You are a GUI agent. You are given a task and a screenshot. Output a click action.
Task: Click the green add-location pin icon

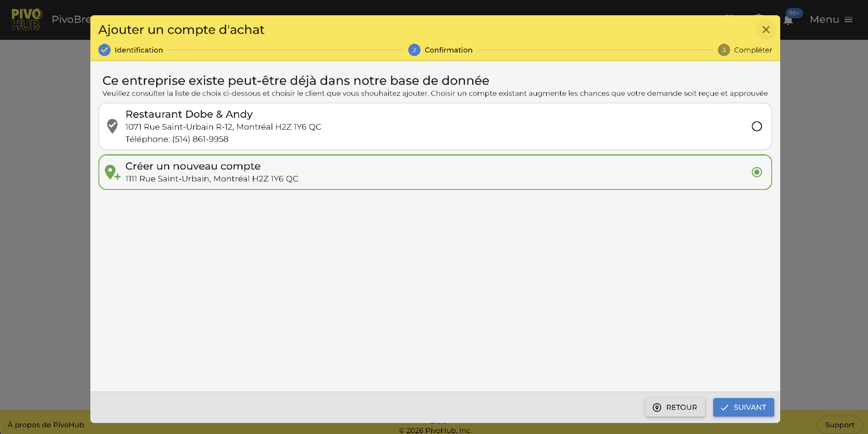click(x=112, y=172)
